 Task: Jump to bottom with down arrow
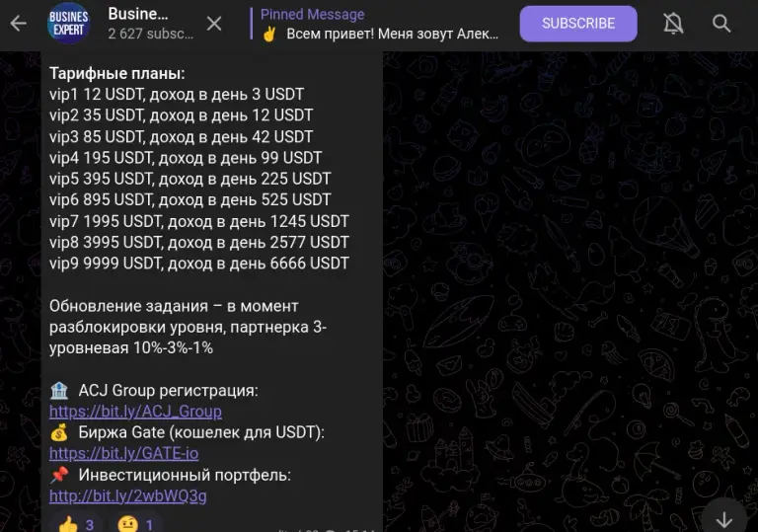click(723, 518)
